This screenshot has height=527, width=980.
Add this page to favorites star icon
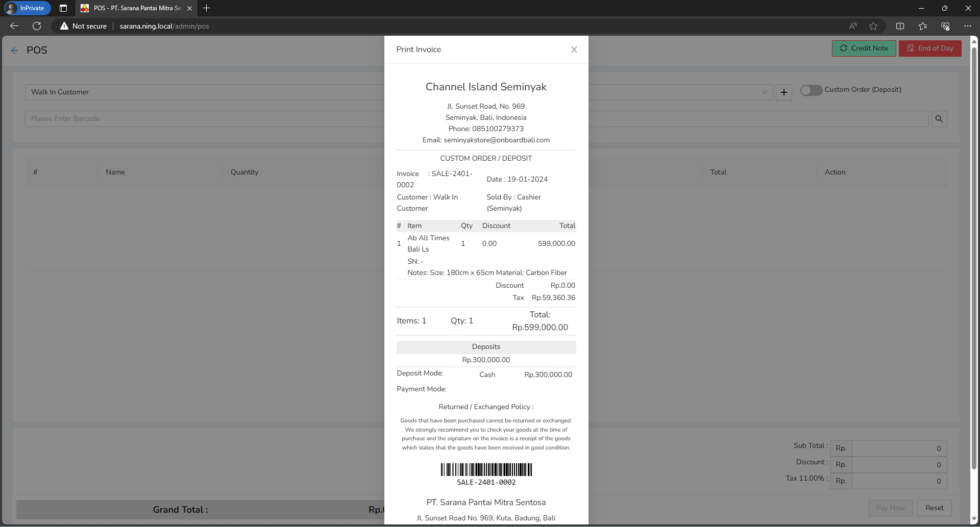point(873,26)
